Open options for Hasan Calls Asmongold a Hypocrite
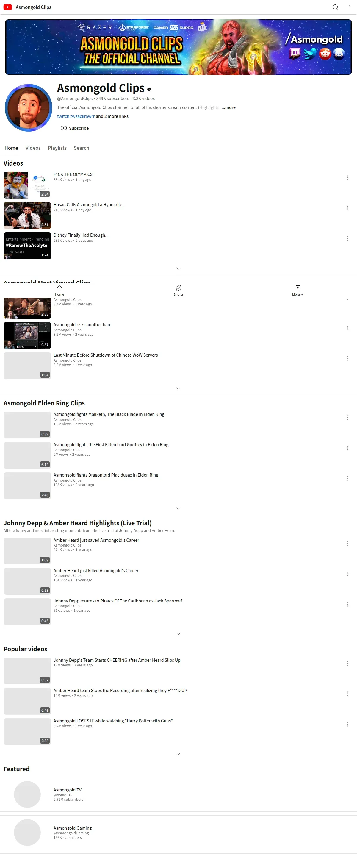This screenshot has height=868, width=357. (347, 208)
